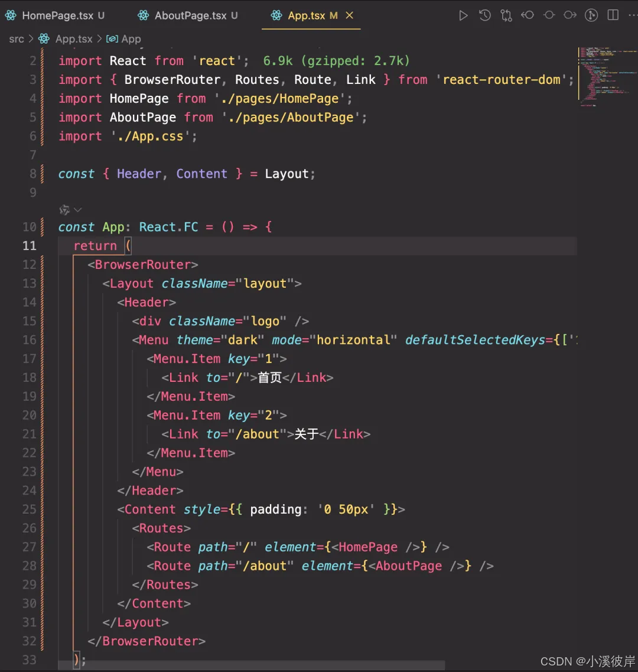Click the horizontal scrollbar below the code
Image resolution: width=638 pixels, height=672 pixels.
252,665
